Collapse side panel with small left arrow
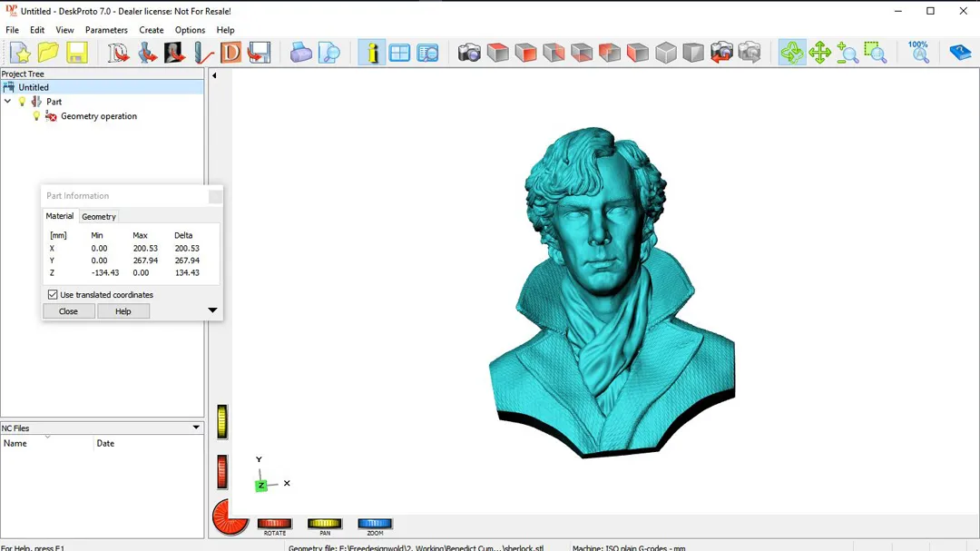Viewport: 980px width, 551px height. tap(214, 75)
